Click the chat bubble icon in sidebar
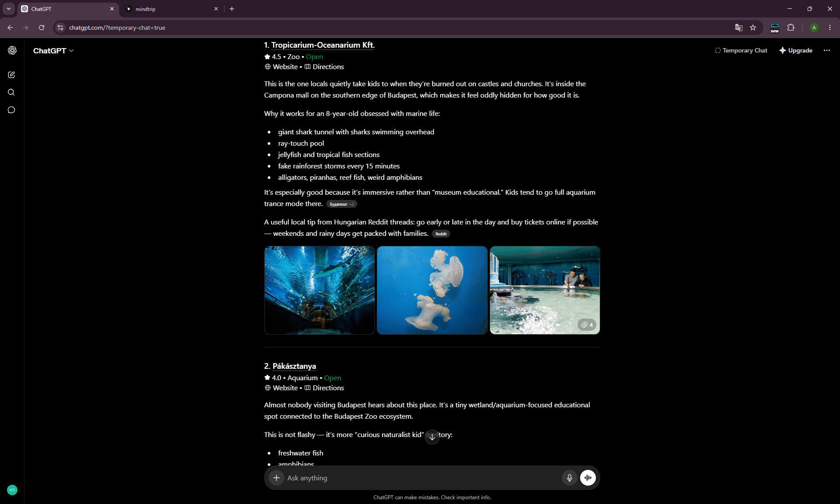Image resolution: width=840 pixels, height=504 pixels. click(11, 110)
